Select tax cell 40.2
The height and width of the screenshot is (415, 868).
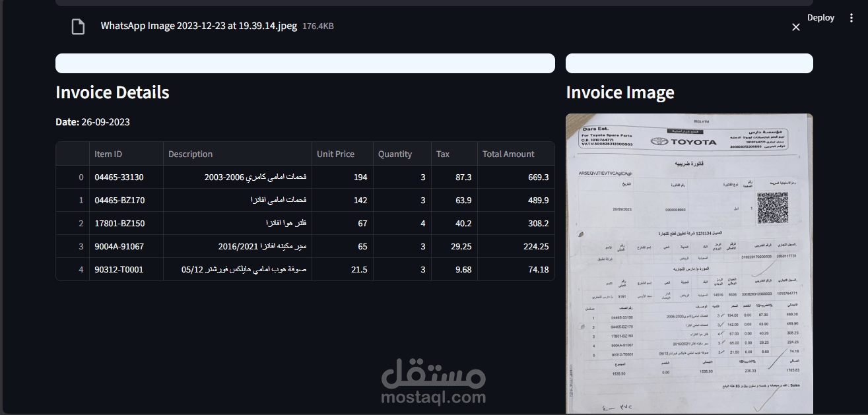click(454, 224)
